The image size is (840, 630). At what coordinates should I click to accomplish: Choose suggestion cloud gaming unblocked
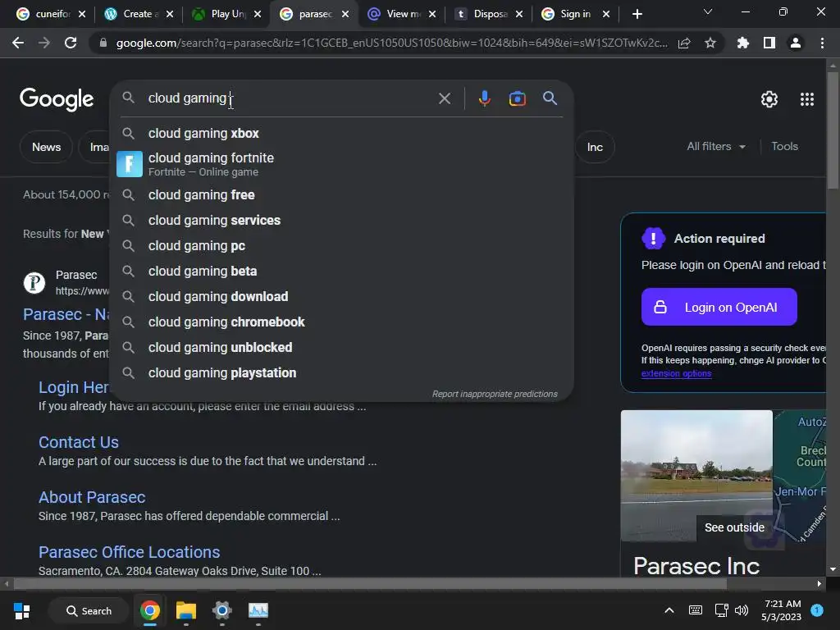[x=342, y=347]
